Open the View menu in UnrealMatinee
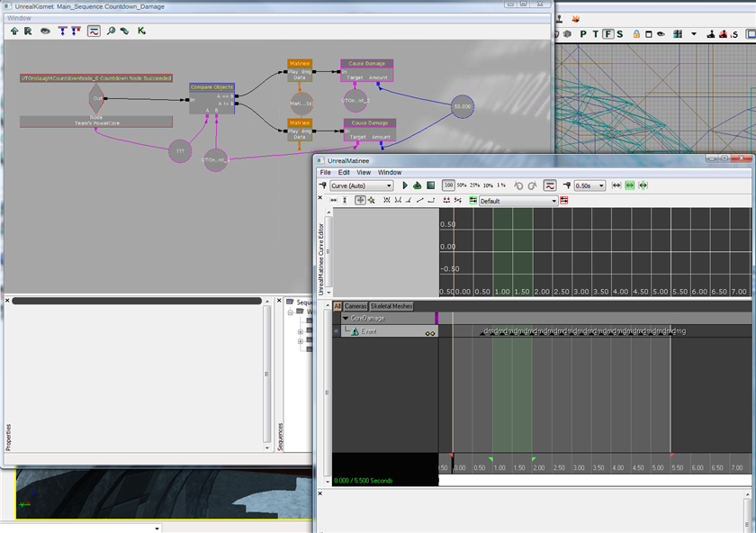This screenshot has height=533, width=756. coord(364,172)
